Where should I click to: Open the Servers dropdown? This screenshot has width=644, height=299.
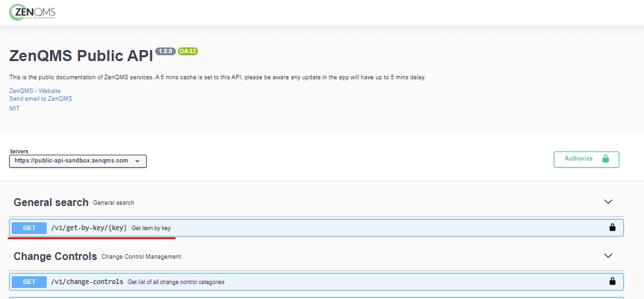click(78, 161)
